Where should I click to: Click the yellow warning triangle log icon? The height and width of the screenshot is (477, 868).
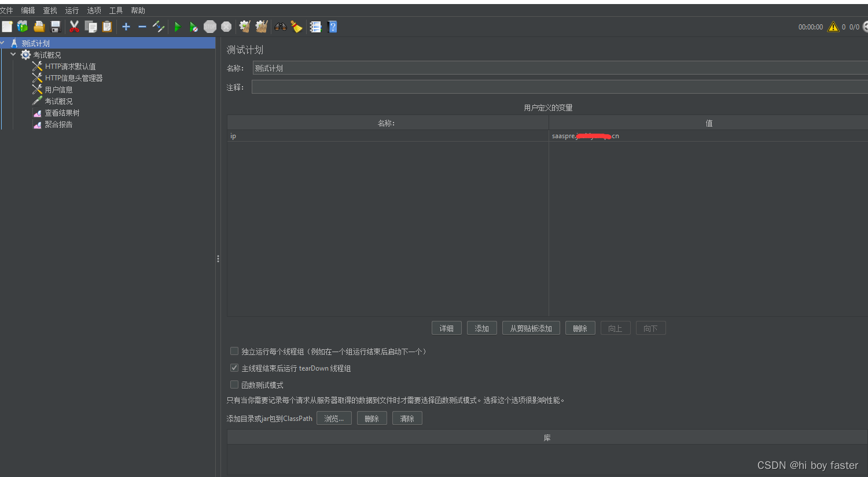833,27
